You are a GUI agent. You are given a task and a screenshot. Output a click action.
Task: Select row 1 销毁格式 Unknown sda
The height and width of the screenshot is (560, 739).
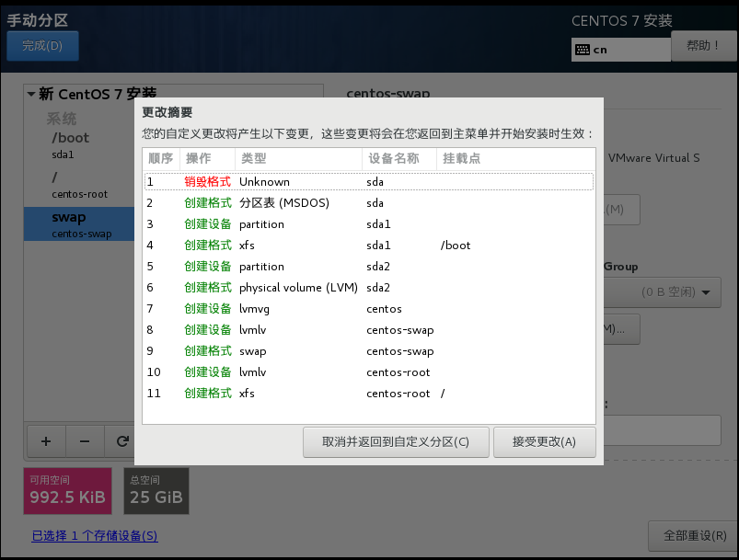tap(368, 182)
